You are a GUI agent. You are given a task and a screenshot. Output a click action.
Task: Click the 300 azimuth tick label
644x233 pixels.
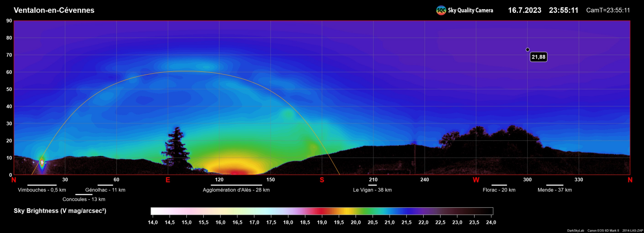[x=527, y=180]
